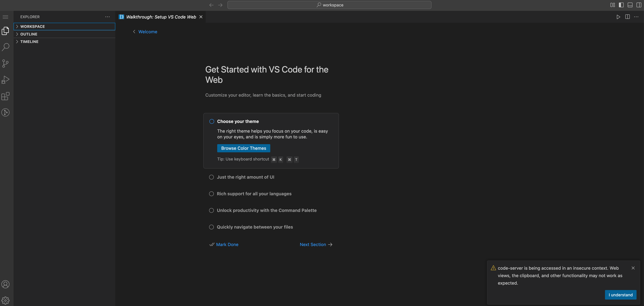Go back with the navigation arrow
Screen dimensions: 644x306
[x=211, y=5]
